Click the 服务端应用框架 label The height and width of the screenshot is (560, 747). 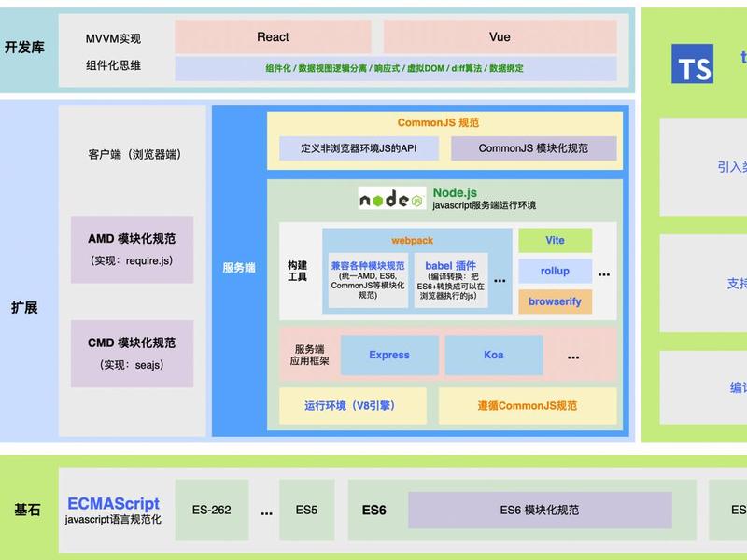[x=310, y=355]
